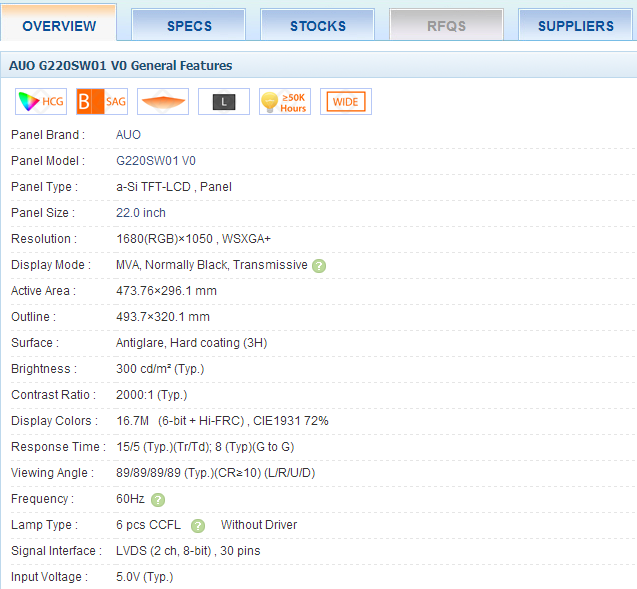
Task: Click the 22.0 inch panel size value
Action: click(141, 213)
